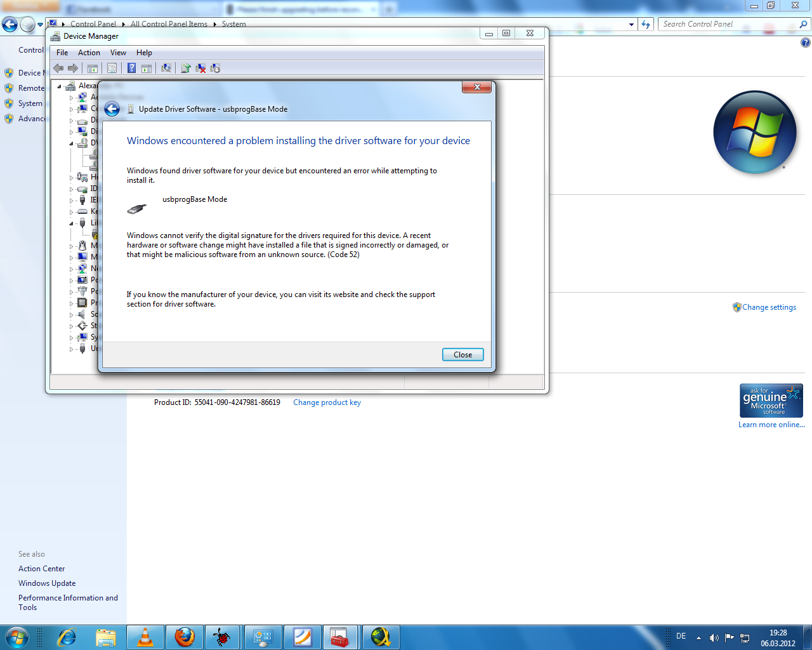Viewport: 812px width, 650px height.
Task: Click Control Panel window back button
Action: pos(10,24)
